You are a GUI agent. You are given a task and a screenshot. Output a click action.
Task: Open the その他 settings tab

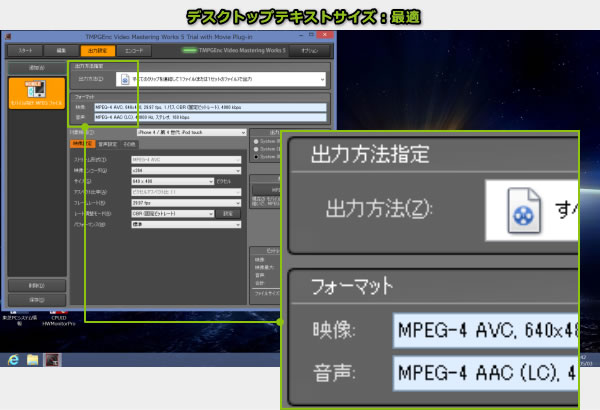point(129,144)
